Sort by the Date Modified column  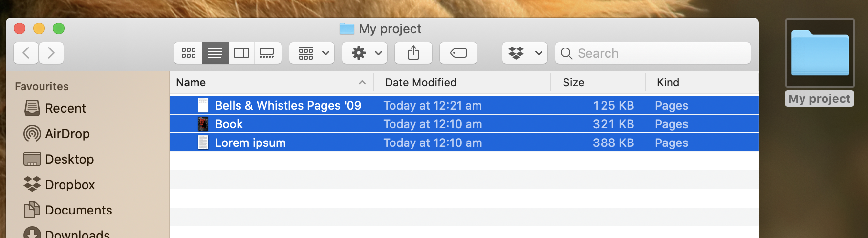click(x=421, y=82)
